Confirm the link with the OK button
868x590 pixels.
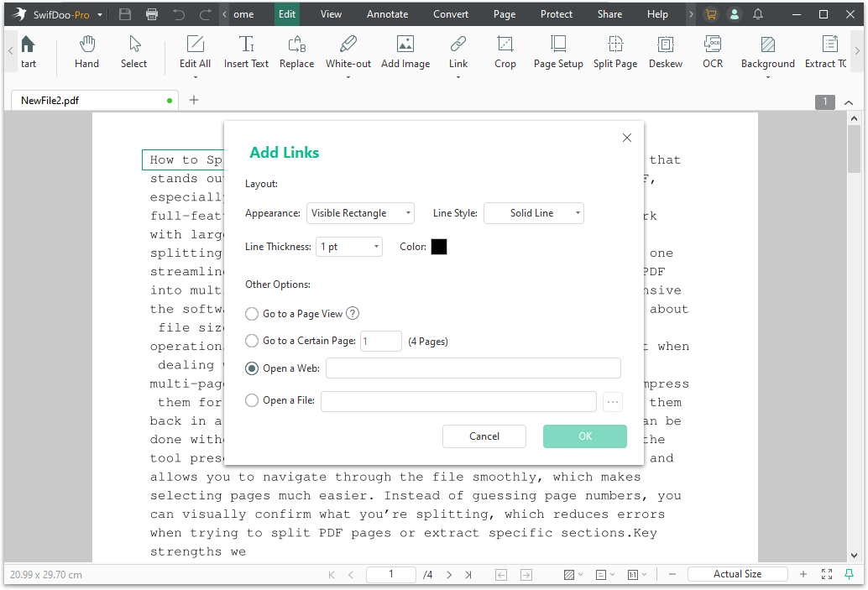tap(584, 436)
